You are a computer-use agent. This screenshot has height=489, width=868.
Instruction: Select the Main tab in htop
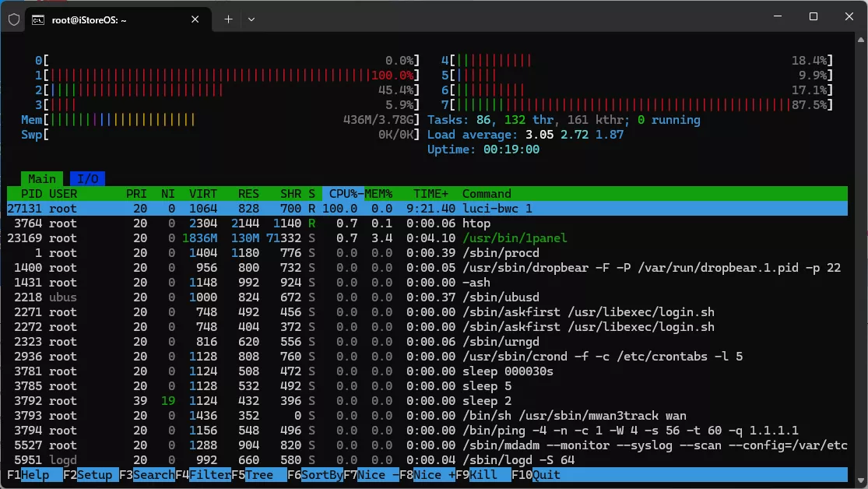tap(42, 179)
